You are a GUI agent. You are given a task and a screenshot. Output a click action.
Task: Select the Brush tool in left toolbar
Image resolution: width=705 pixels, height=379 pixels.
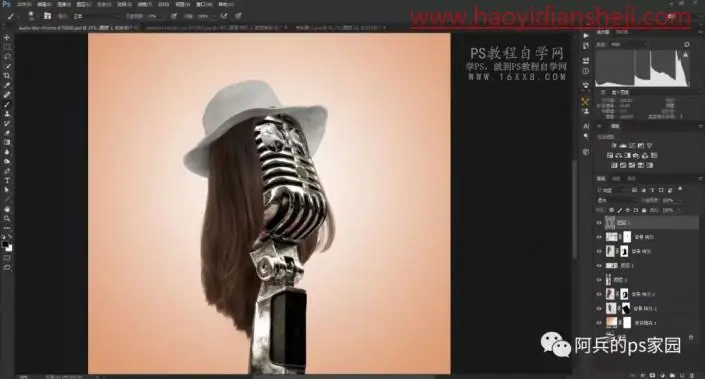[7, 104]
